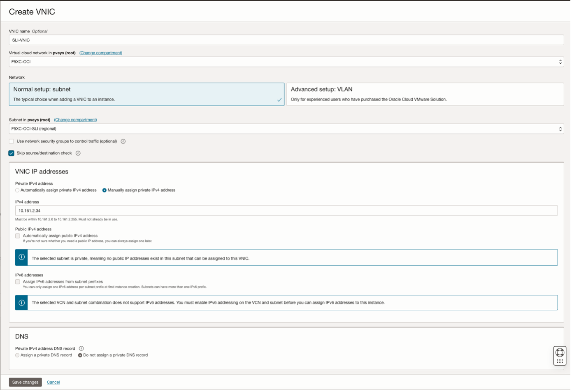572x392 pixels.
Task: Enable use network security groups to control traffic
Action: pos(11,141)
